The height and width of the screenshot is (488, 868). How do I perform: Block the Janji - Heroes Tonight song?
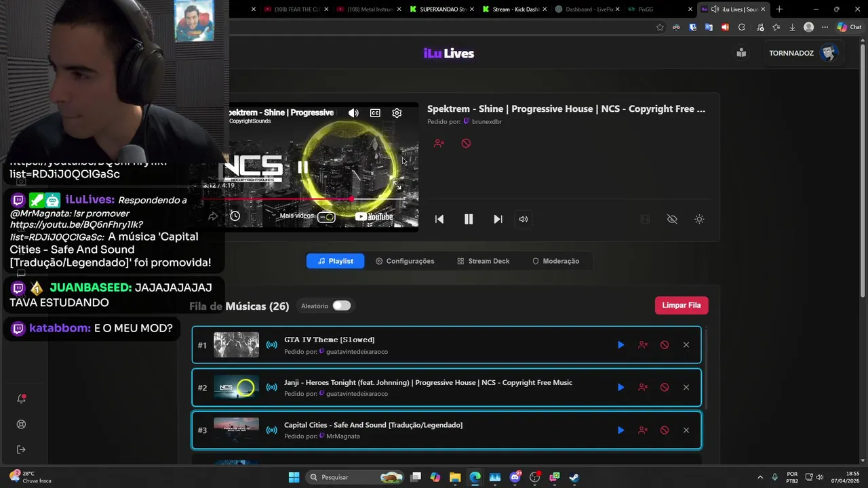click(x=665, y=388)
